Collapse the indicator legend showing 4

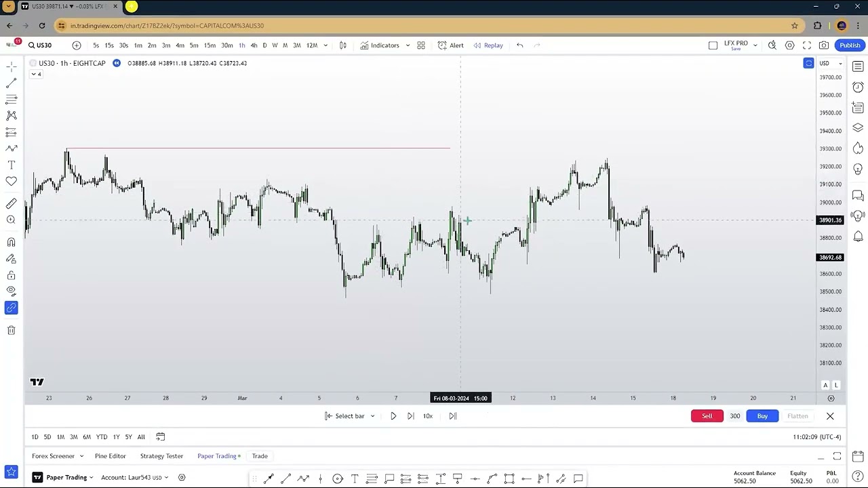pyautogui.click(x=36, y=74)
